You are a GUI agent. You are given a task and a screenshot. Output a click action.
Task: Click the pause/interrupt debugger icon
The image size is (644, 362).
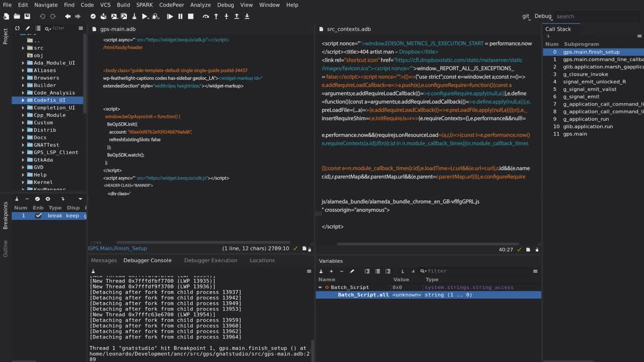coord(180,17)
